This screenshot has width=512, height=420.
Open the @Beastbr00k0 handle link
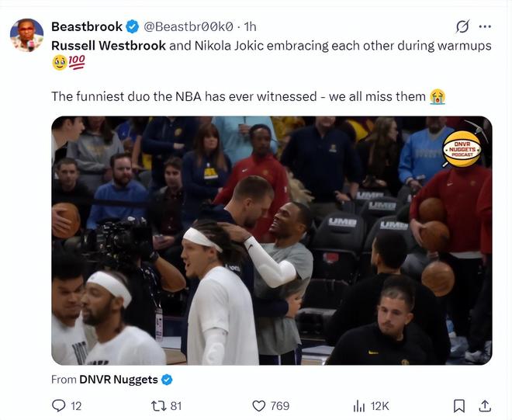coord(189,27)
